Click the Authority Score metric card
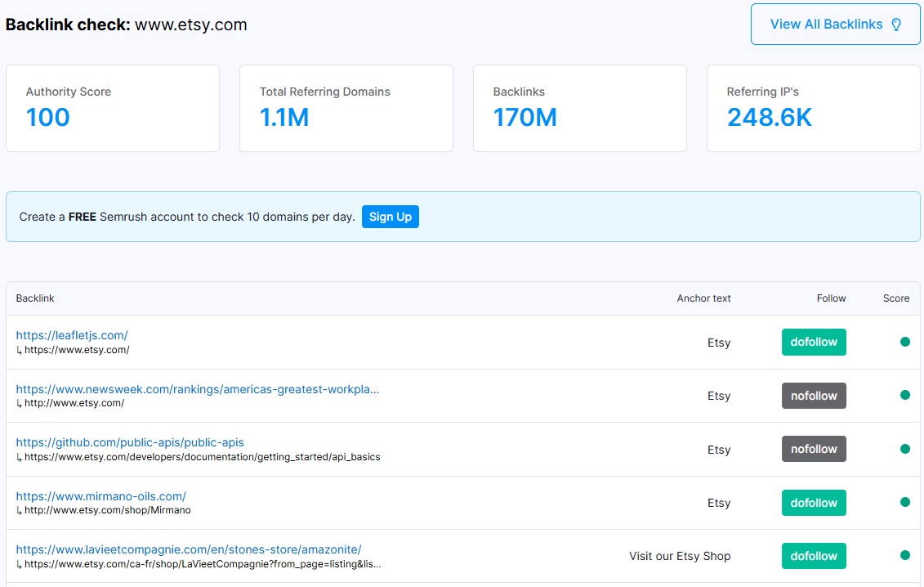Image resolution: width=924 pixels, height=587 pixels. 113,108
